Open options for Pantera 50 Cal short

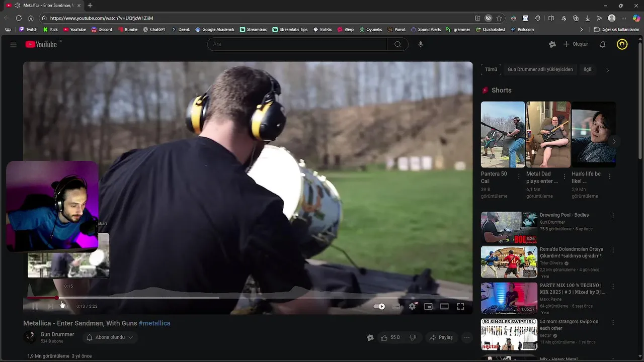tap(519, 176)
